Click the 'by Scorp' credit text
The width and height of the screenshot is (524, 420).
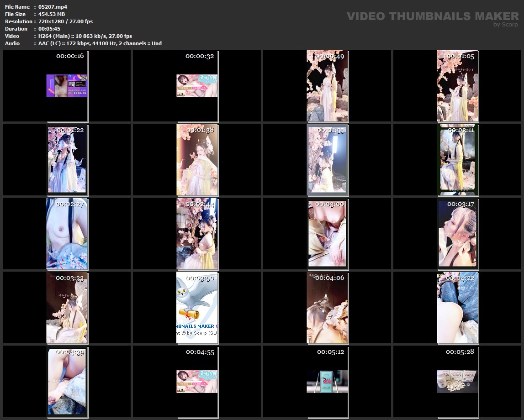(x=506, y=24)
